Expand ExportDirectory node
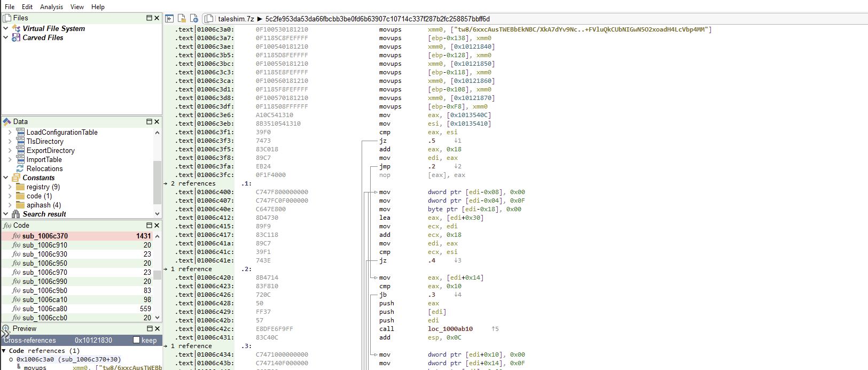The height and width of the screenshot is (370, 868). [x=10, y=150]
